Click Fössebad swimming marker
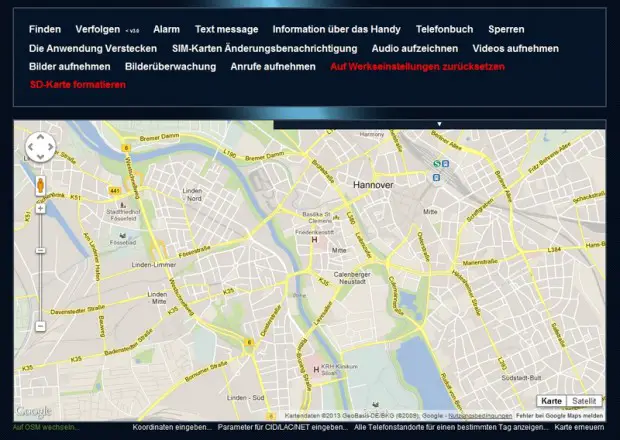 click(123, 236)
